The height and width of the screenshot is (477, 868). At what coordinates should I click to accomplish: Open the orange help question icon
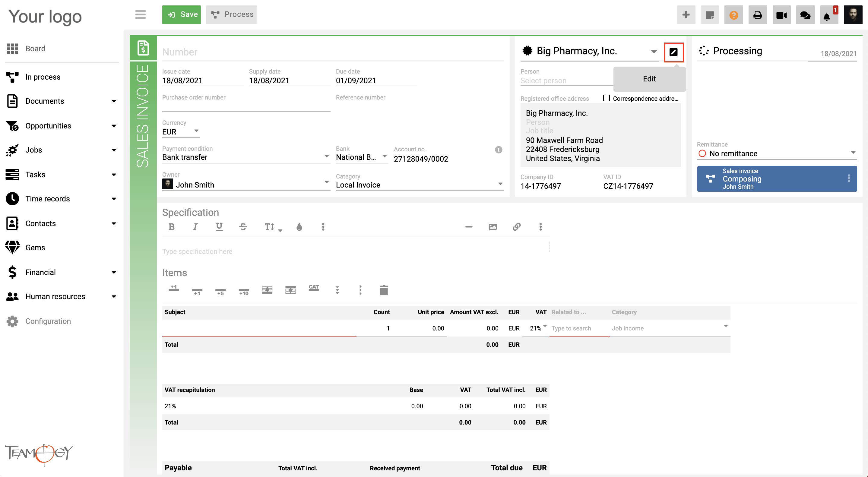[x=733, y=14]
